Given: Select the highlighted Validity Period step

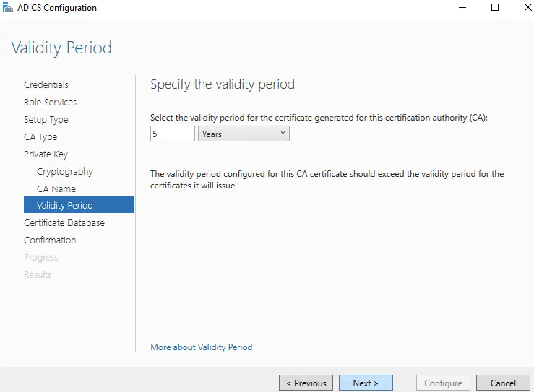Looking at the screenshot, I should pyautogui.click(x=65, y=206).
